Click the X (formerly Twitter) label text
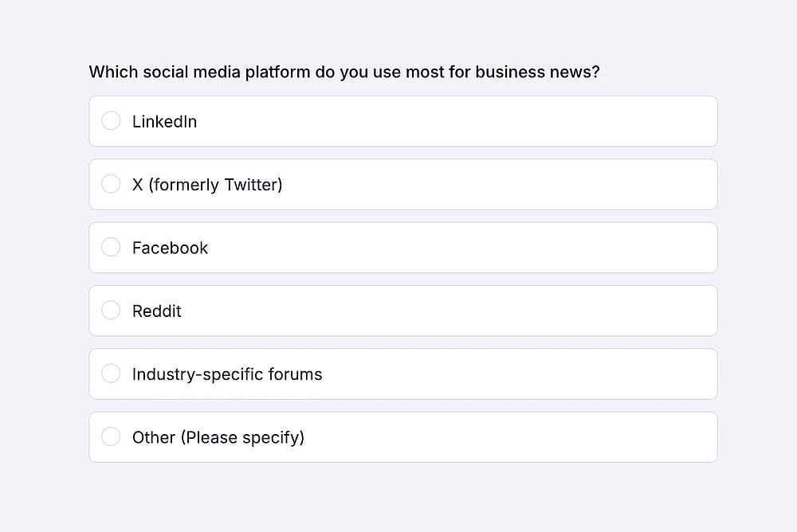797x532 pixels. [207, 185]
